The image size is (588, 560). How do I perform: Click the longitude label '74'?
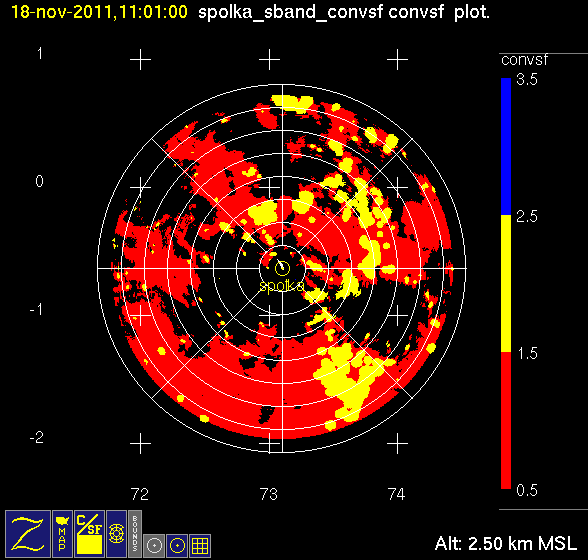click(x=396, y=494)
